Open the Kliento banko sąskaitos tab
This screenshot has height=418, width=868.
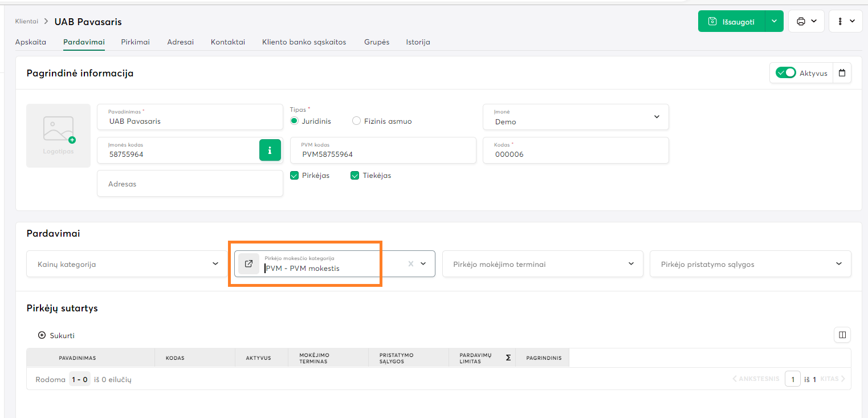(304, 42)
